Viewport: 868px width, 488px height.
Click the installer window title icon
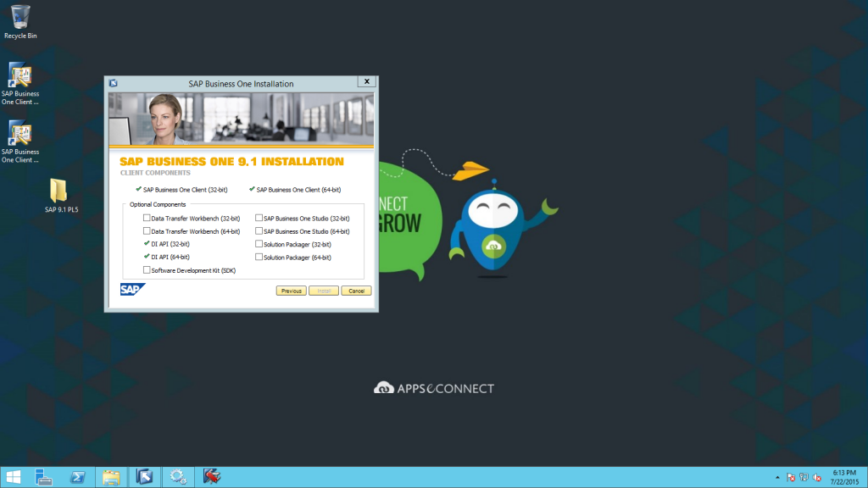pyautogui.click(x=114, y=83)
